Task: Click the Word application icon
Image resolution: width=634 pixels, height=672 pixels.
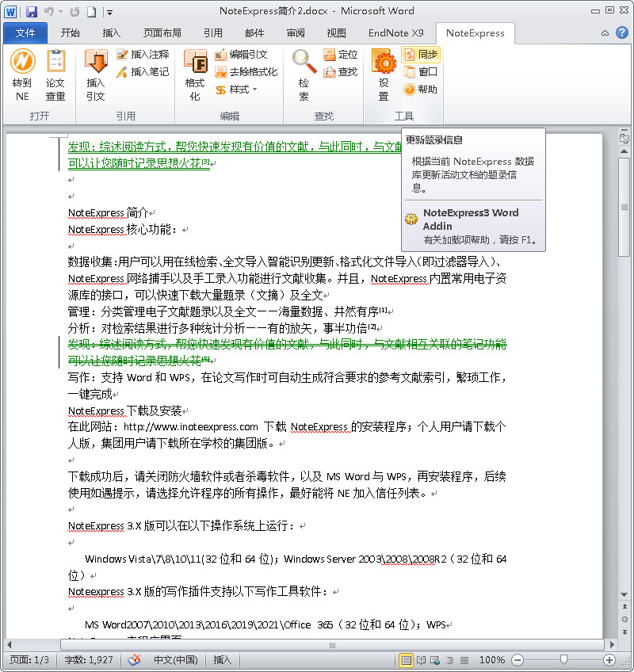Action: coord(10,12)
